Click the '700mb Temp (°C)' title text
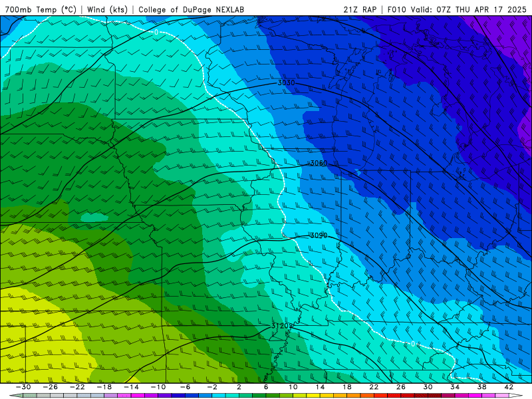 pos(41,9)
